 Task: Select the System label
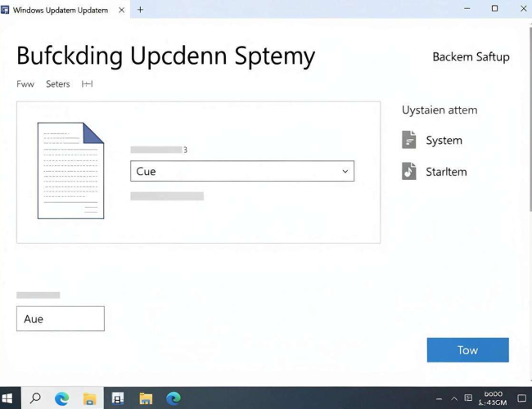444,141
